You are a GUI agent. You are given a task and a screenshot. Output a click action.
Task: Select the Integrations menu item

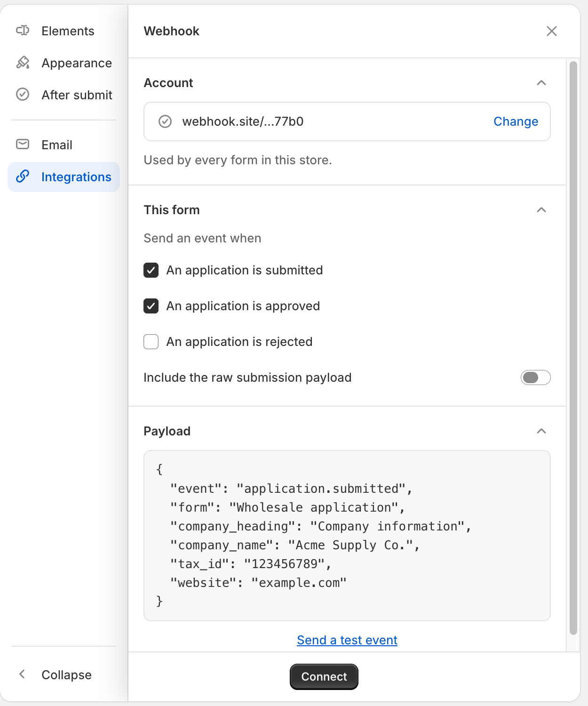coord(64,177)
